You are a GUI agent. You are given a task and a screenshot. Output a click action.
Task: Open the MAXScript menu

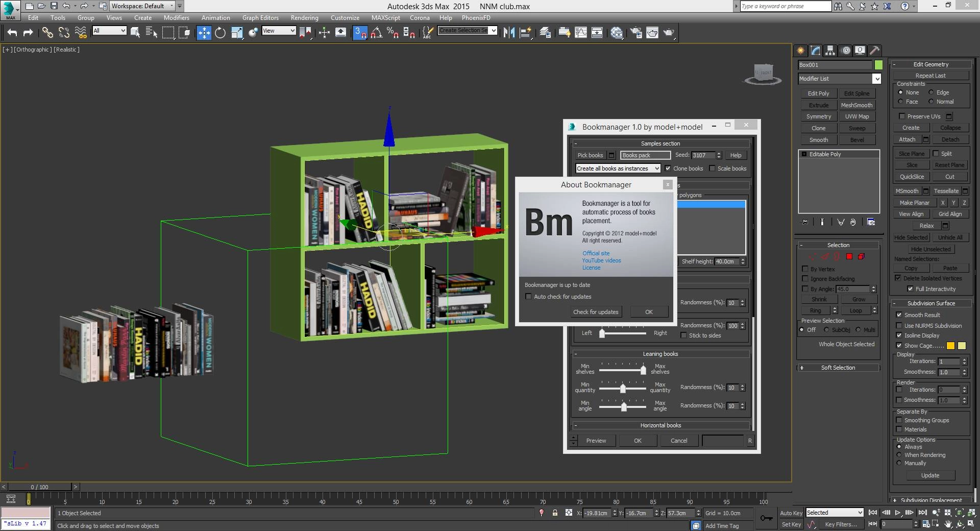385,17
